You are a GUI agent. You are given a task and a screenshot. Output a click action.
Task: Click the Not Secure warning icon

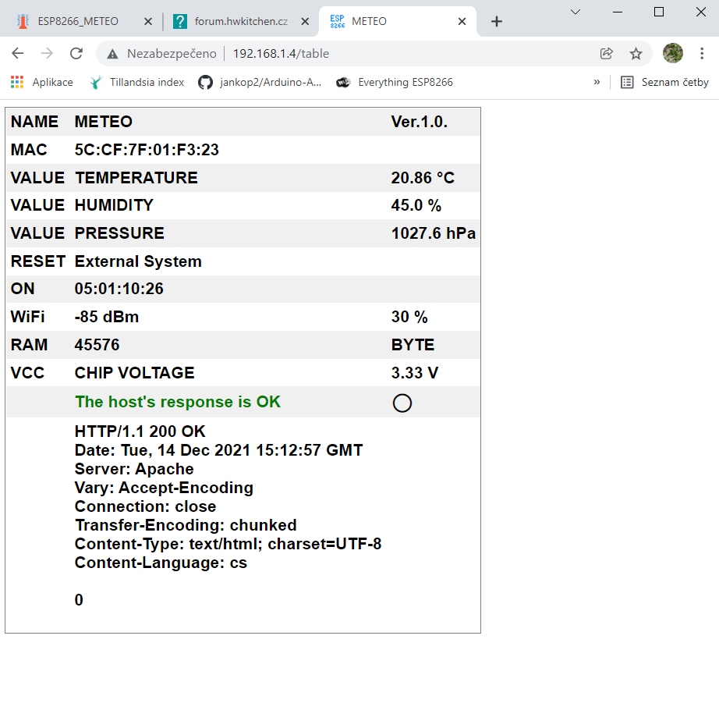[x=113, y=54]
